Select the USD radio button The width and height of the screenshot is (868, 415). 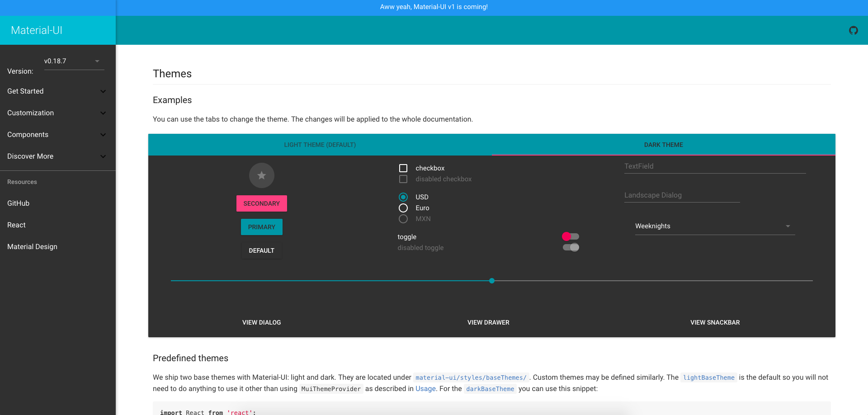403,197
